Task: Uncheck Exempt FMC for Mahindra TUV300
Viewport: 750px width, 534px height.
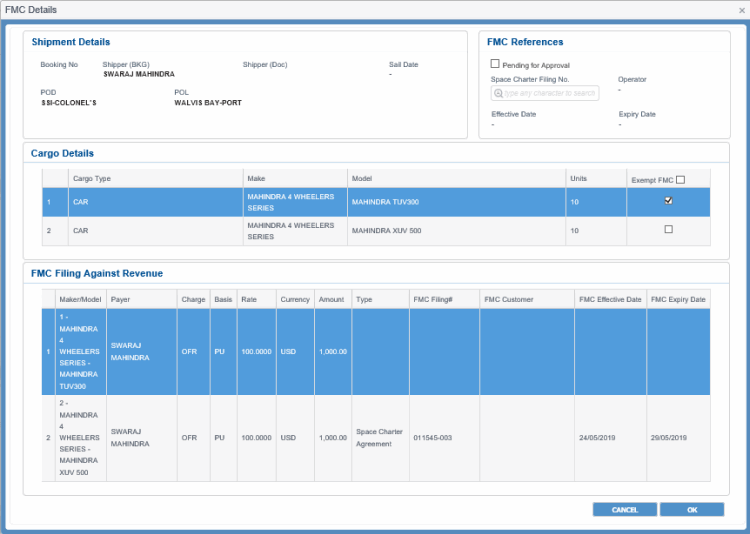Action: (x=668, y=201)
